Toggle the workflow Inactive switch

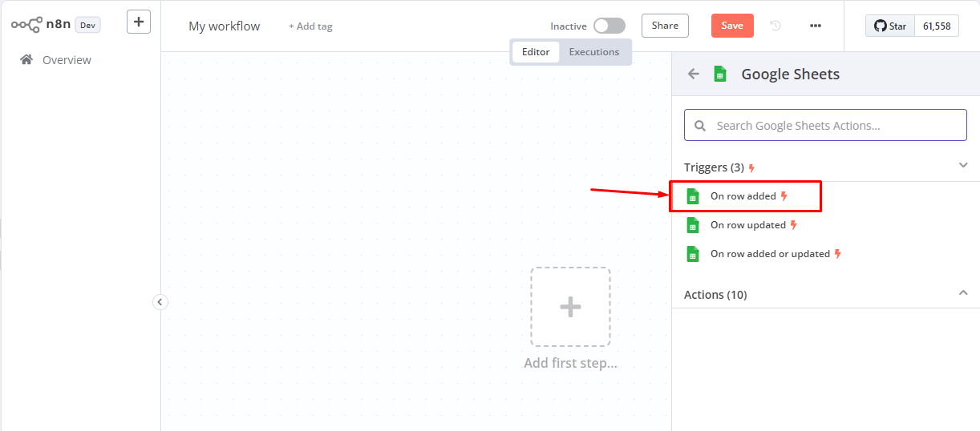pos(609,26)
